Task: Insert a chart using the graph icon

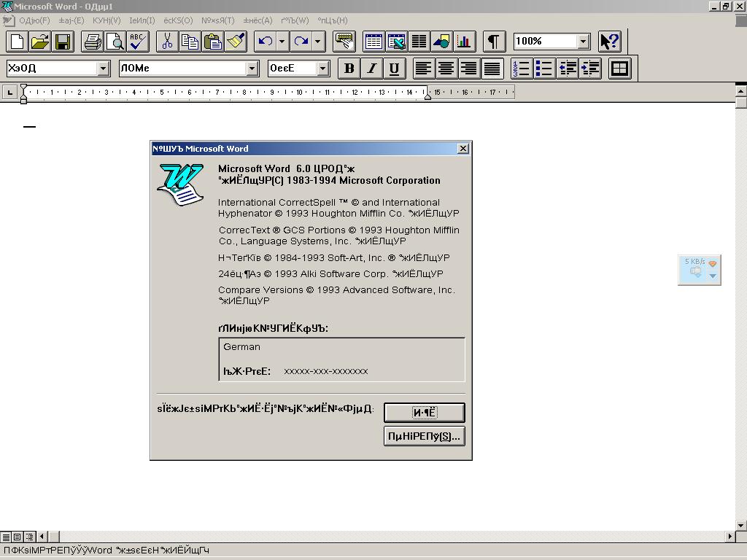Action: 465,42
